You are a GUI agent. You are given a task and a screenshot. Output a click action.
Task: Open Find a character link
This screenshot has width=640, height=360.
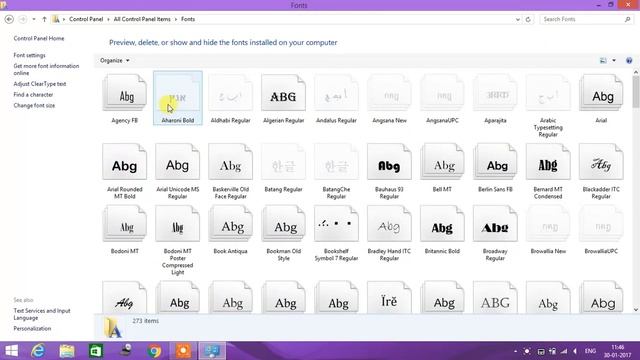point(33,95)
